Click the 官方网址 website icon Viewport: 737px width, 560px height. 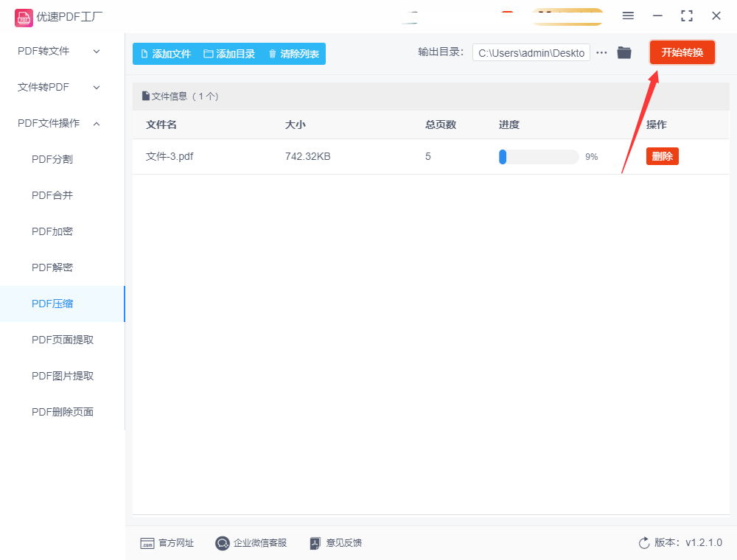click(x=147, y=543)
